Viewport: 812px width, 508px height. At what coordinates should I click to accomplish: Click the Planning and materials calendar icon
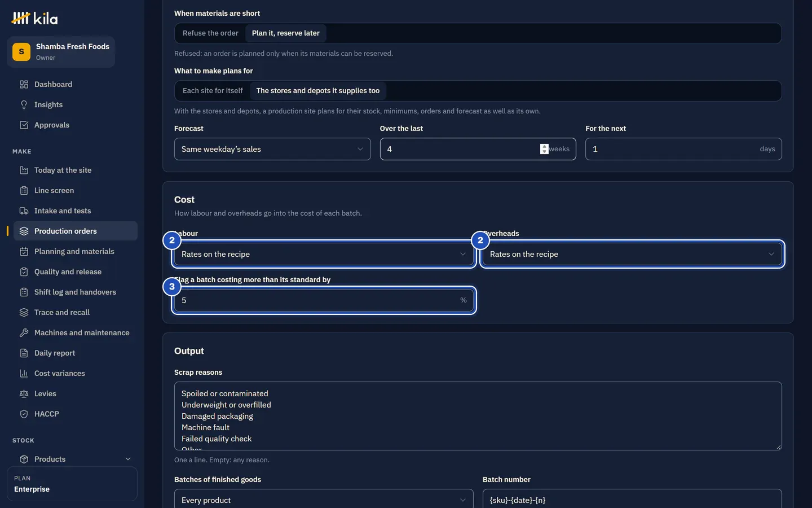point(24,252)
